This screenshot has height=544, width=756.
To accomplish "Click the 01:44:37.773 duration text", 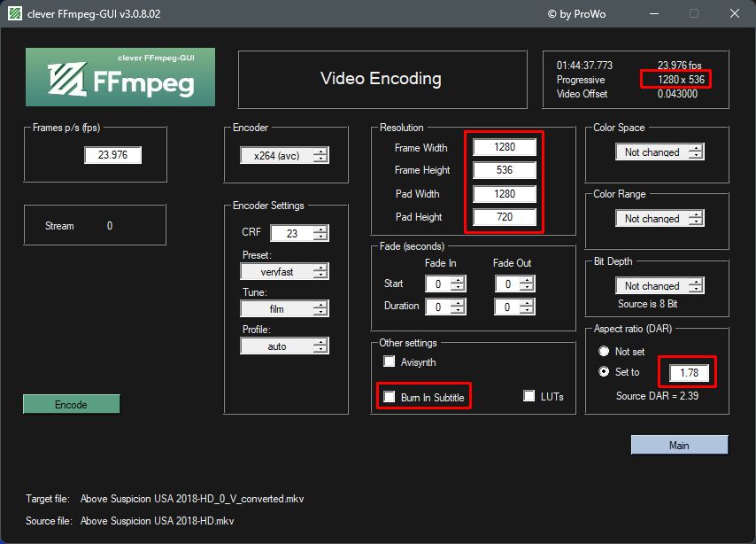I will 584,66.
